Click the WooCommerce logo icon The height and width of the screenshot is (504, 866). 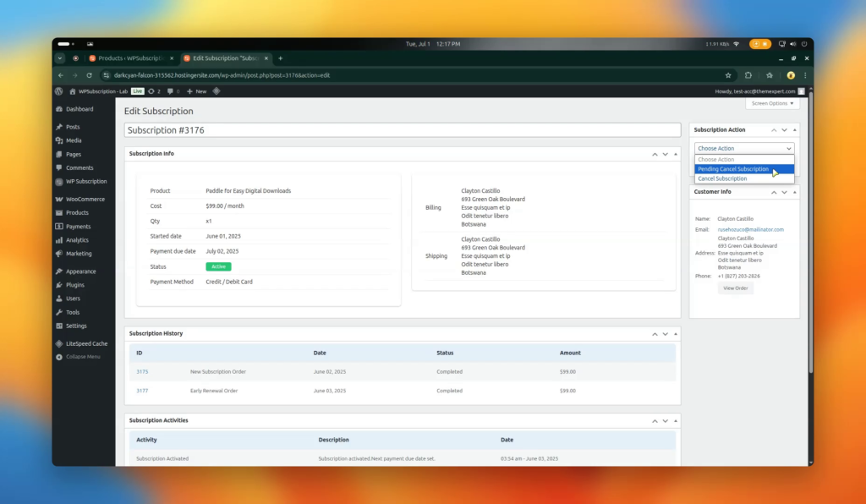tap(59, 200)
